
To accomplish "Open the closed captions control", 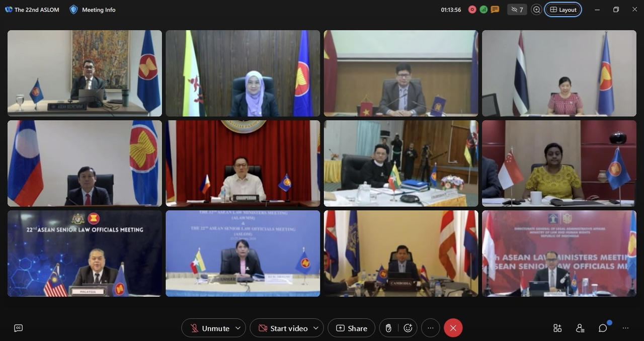I will point(18,328).
